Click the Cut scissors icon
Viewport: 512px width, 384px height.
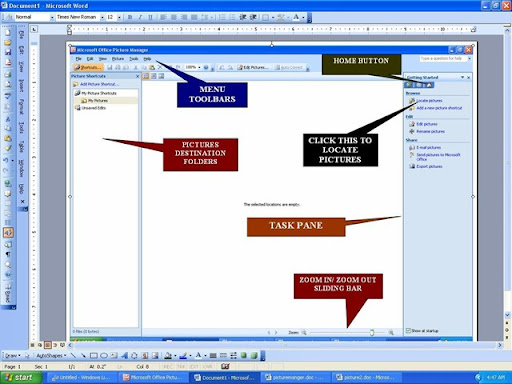8,119
